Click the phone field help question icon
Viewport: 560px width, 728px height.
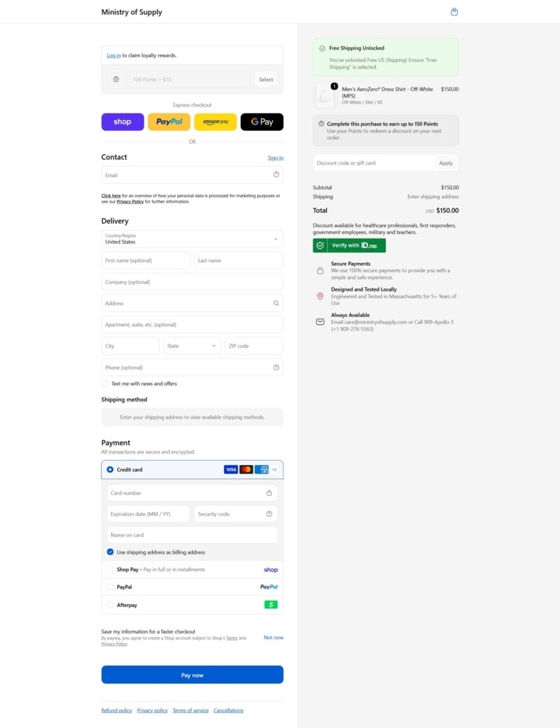pos(276,368)
